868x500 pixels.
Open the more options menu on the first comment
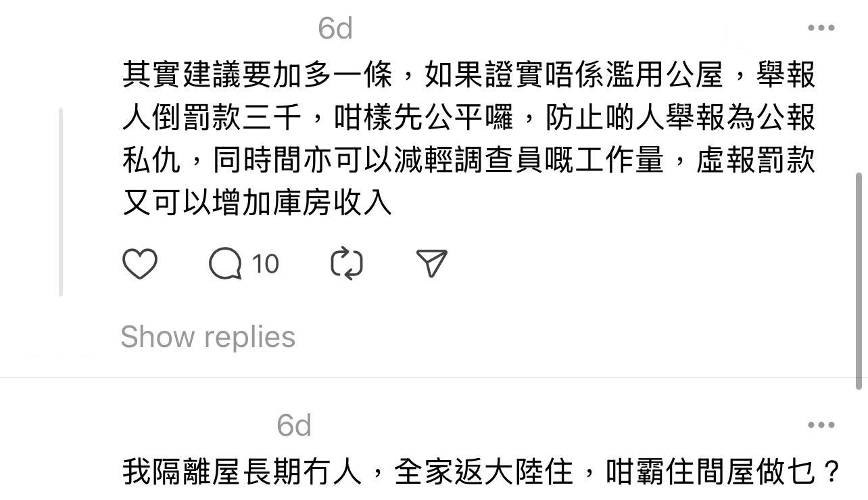[x=821, y=28]
